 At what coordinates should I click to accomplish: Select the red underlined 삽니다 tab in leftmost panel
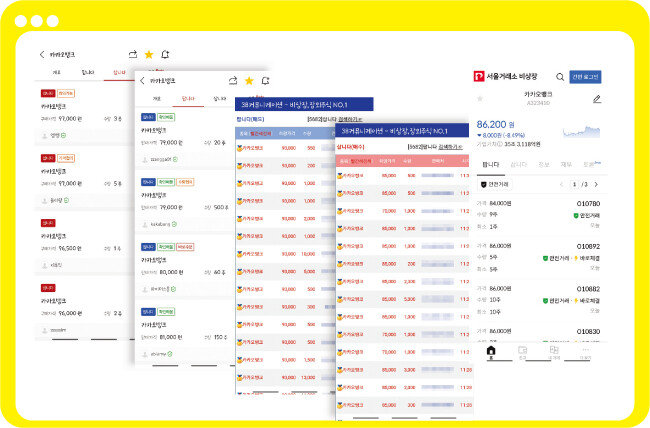pyautogui.click(x=119, y=73)
